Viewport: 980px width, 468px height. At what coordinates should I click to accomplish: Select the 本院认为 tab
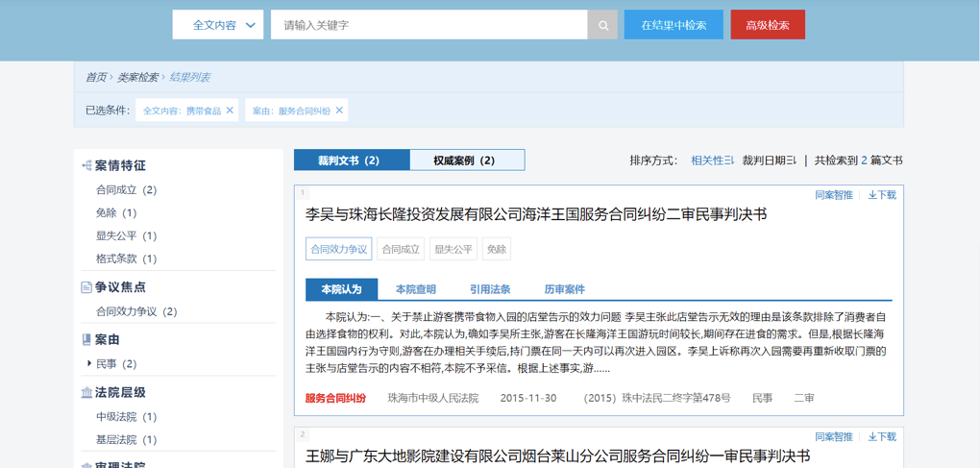(x=342, y=289)
